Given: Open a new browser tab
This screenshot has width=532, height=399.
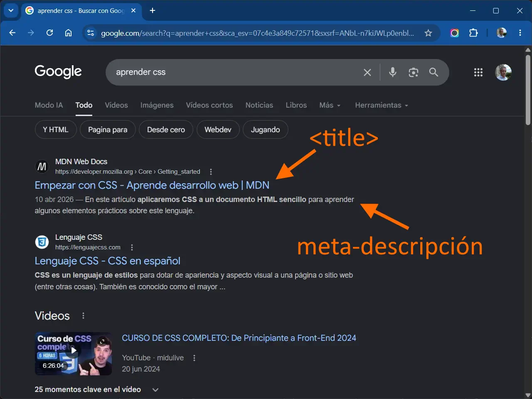Looking at the screenshot, I should [153, 10].
